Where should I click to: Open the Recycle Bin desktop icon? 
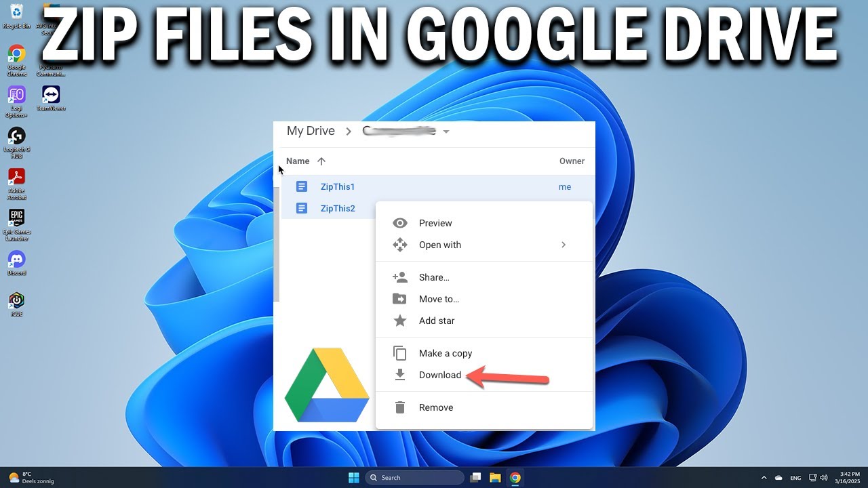pyautogui.click(x=16, y=16)
